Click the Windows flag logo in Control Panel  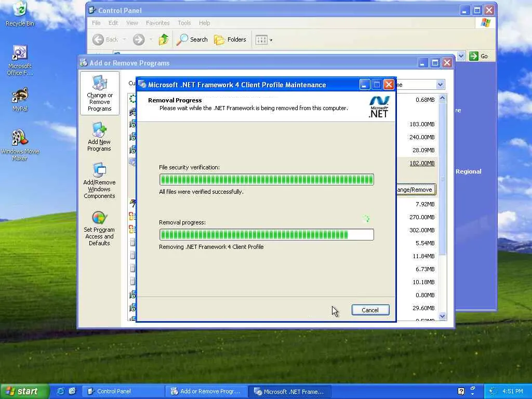(x=486, y=23)
